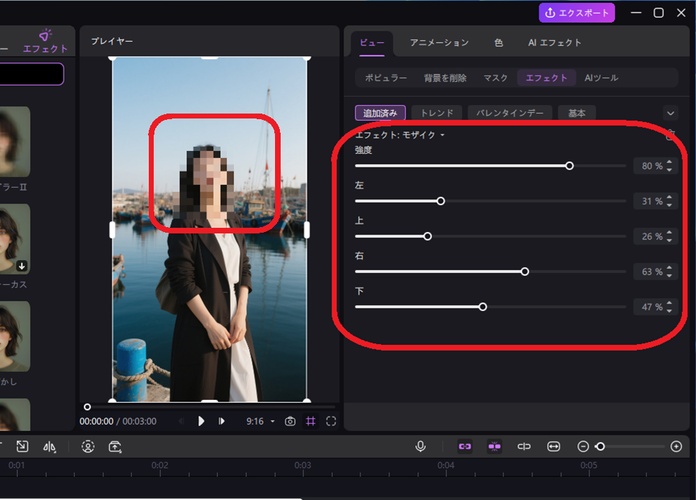Click the エクスポート export button

point(577,13)
